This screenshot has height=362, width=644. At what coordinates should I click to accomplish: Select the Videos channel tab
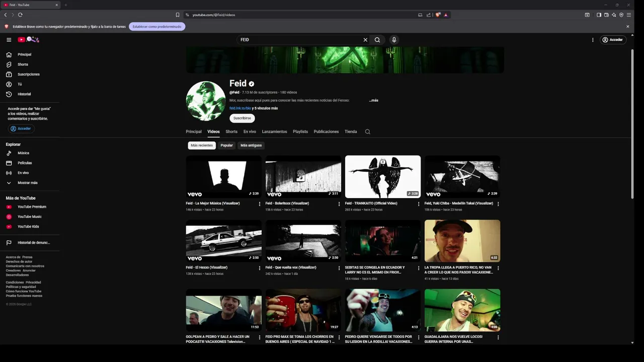tap(213, 132)
